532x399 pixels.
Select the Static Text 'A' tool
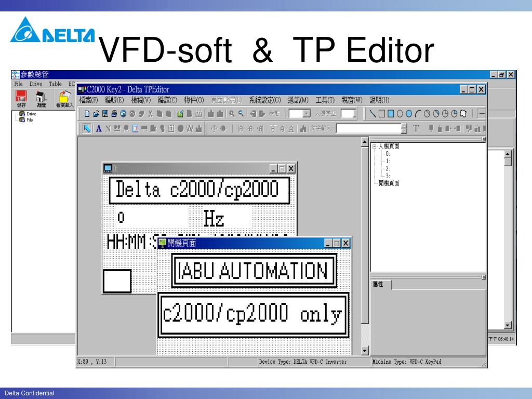(x=99, y=129)
